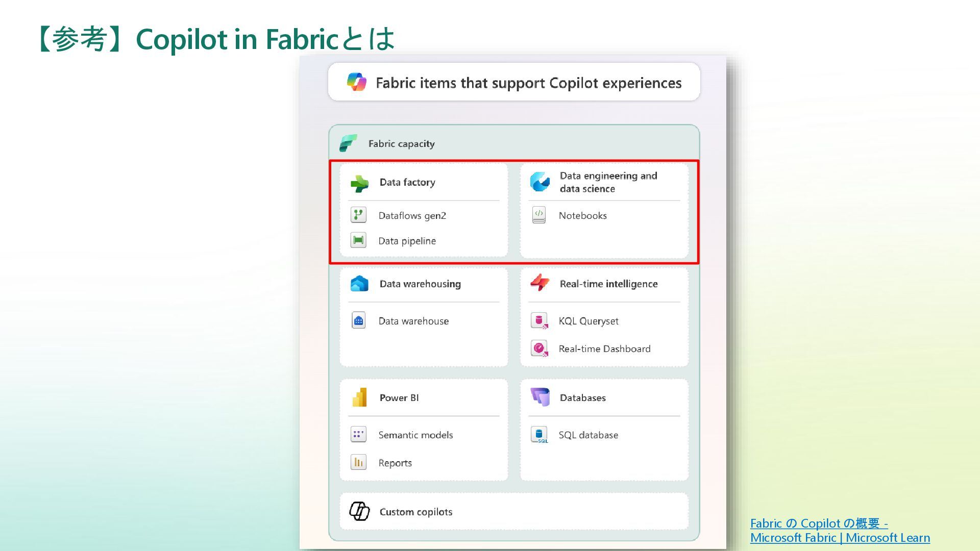Screen dimensions: 980x551
Task: Open the Fabric の Copilot の概要 link
Action: (840, 531)
